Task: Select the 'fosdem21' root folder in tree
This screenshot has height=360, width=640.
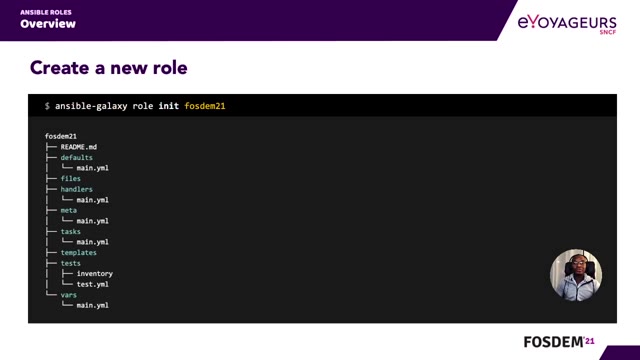Action: point(60,136)
